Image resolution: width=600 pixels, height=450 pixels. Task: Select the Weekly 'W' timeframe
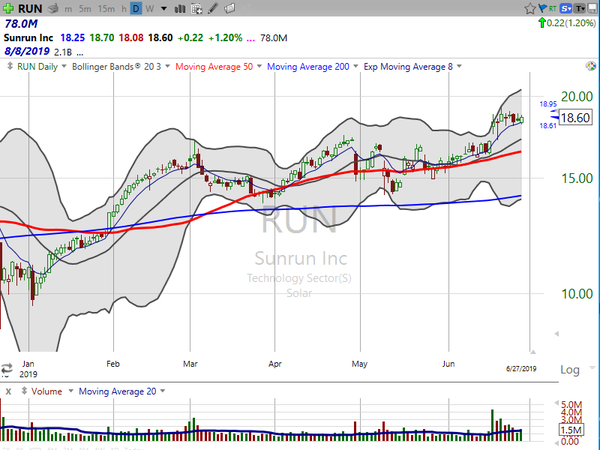(150, 8)
